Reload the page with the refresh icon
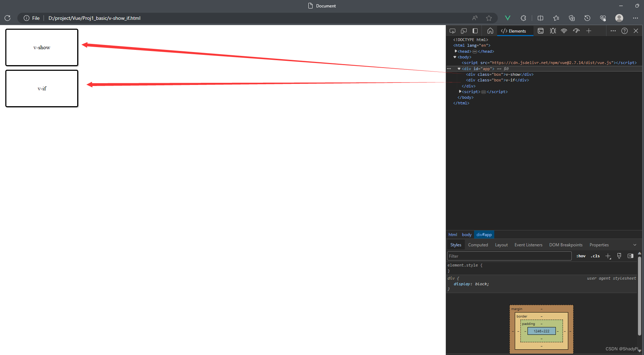Screen dimensions: 644x355 (x=7, y=18)
